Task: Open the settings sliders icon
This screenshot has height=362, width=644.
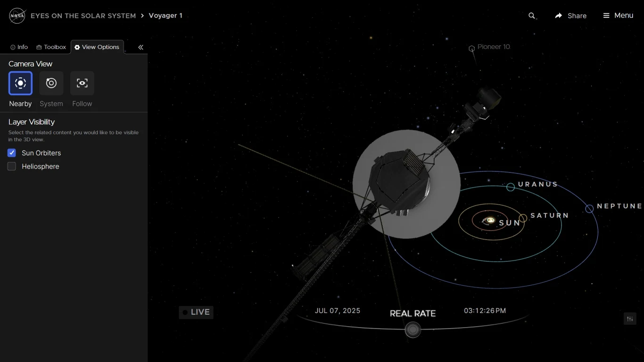Action: pos(630,319)
